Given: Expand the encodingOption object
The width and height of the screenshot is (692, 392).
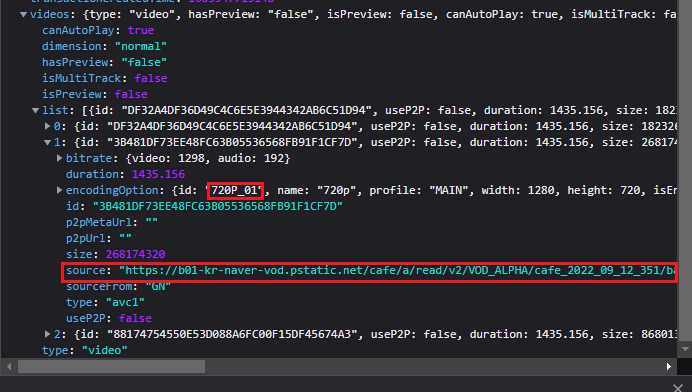Looking at the screenshot, I should (59, 190).
